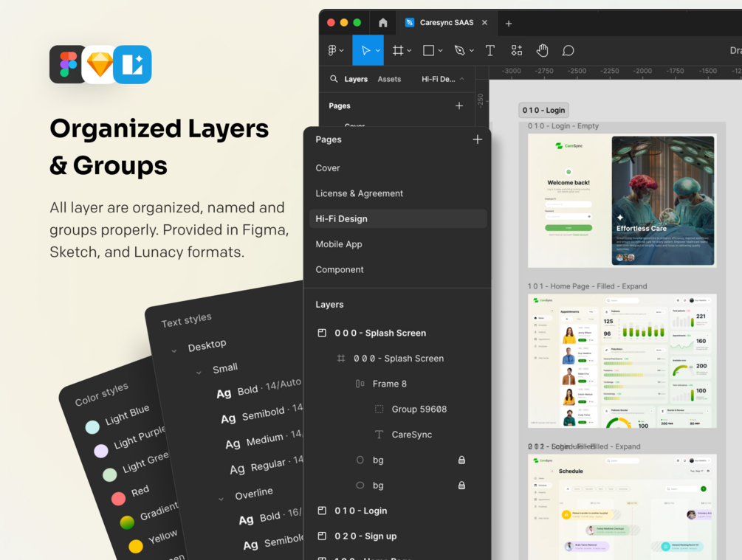Activate the Comment tool

[x=568, y=50]
